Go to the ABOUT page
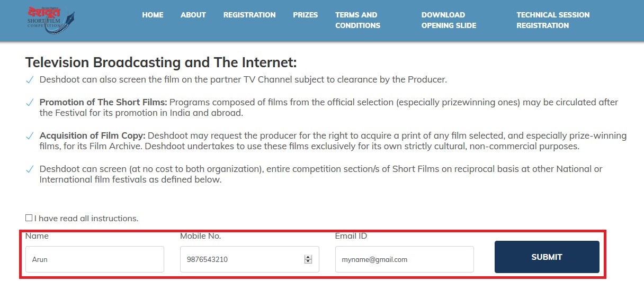644x281 pixels. 193,15
